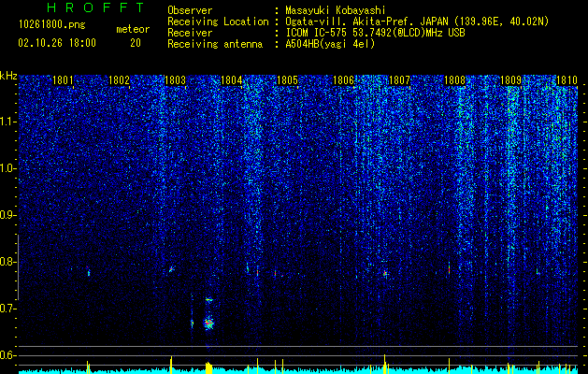Click the 0.8 frequency axis label
588x374 pixels.
[x=7, y=262]
